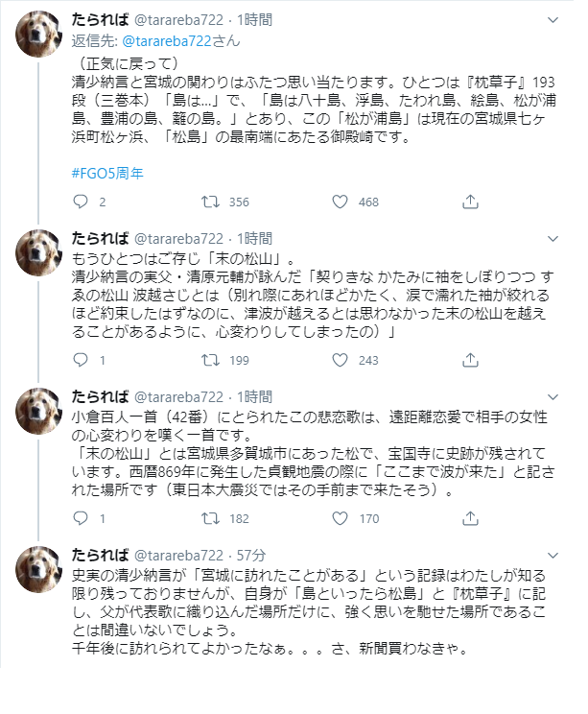Share the third tweet about 小倉百人一首
The image size is (588, 714).
[x=470, y=519]
